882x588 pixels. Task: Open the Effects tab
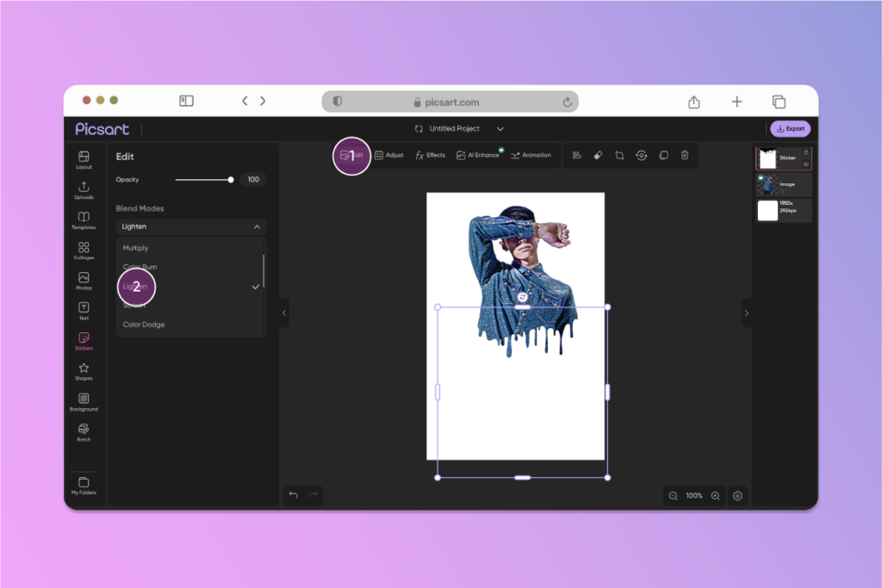tap(430, 155)
